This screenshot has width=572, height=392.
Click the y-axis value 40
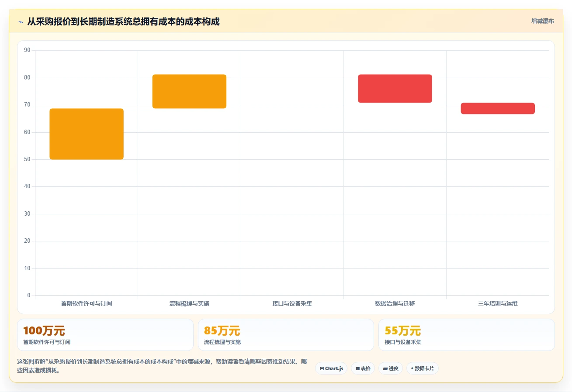27,186
